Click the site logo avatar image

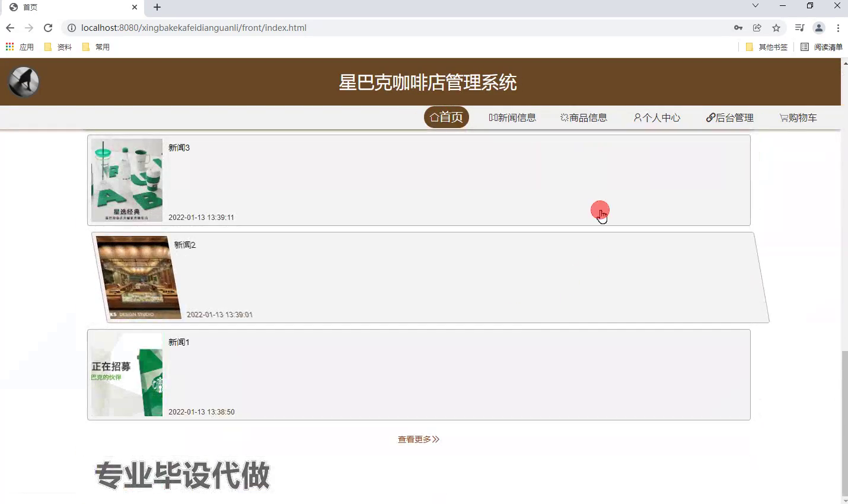[x=24, y=82]
